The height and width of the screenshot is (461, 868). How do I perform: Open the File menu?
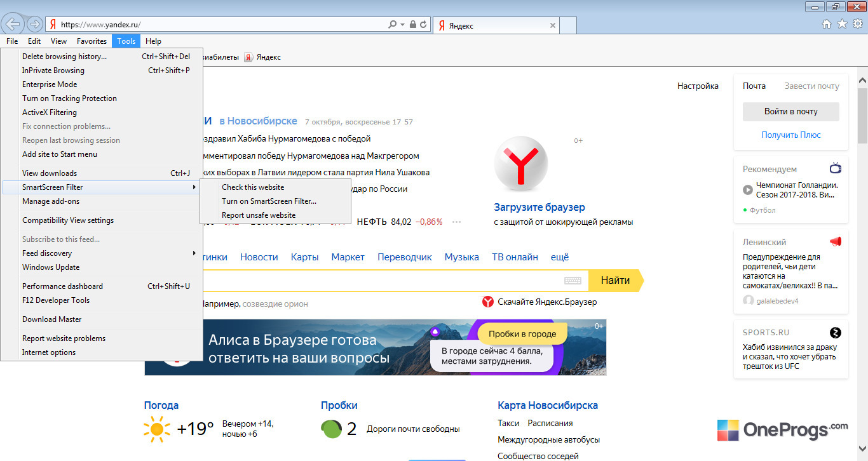click(12, 41)
